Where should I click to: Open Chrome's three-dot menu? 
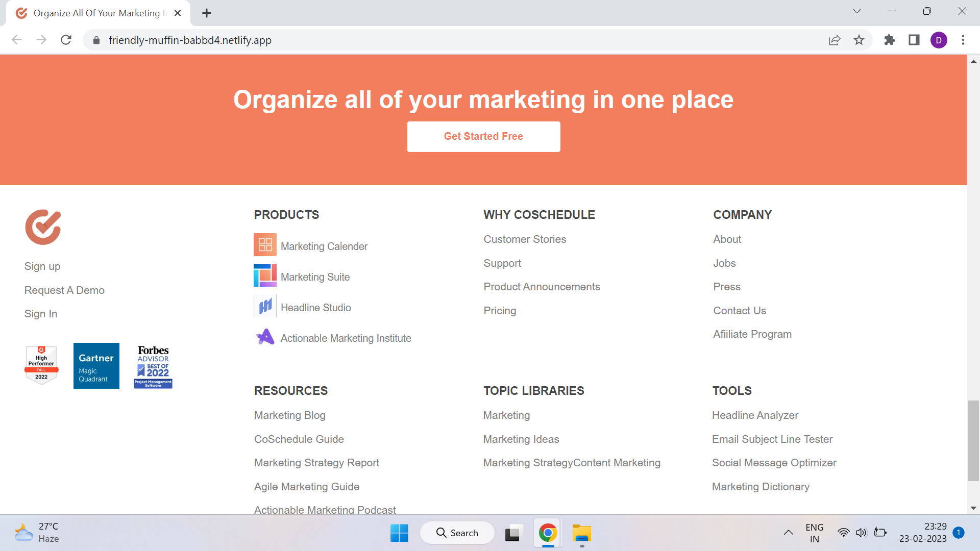964,40
